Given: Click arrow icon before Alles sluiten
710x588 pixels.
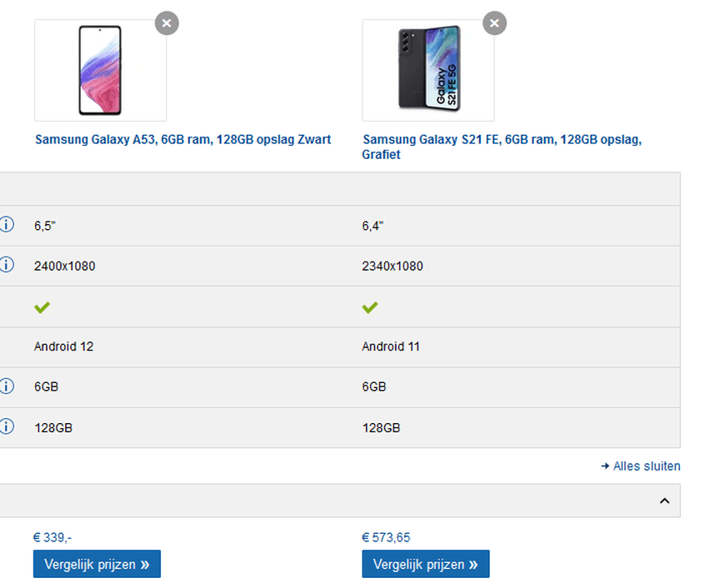Looking at the screenshot, I should (605, 466).
